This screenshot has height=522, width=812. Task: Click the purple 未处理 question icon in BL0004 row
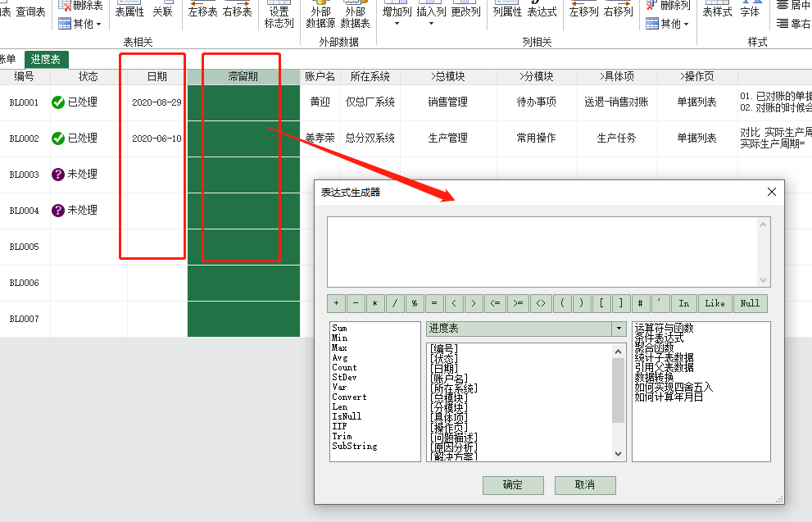(58, 211)
